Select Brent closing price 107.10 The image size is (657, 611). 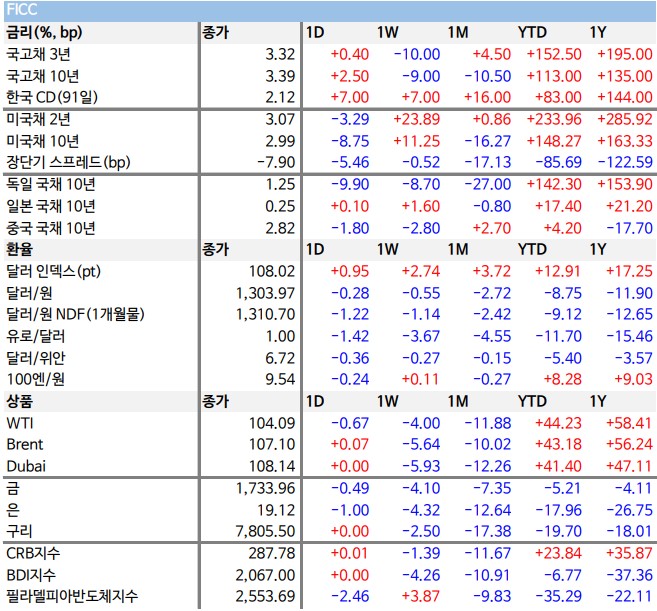[272, 444]
